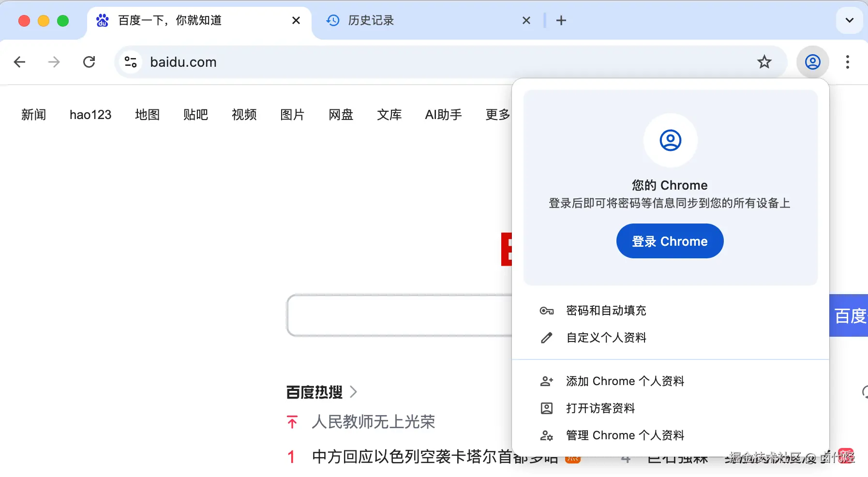This screenshot has width=868, height=477.
Task: Open the Chrome profile menu icon
Action: point(812,62)
